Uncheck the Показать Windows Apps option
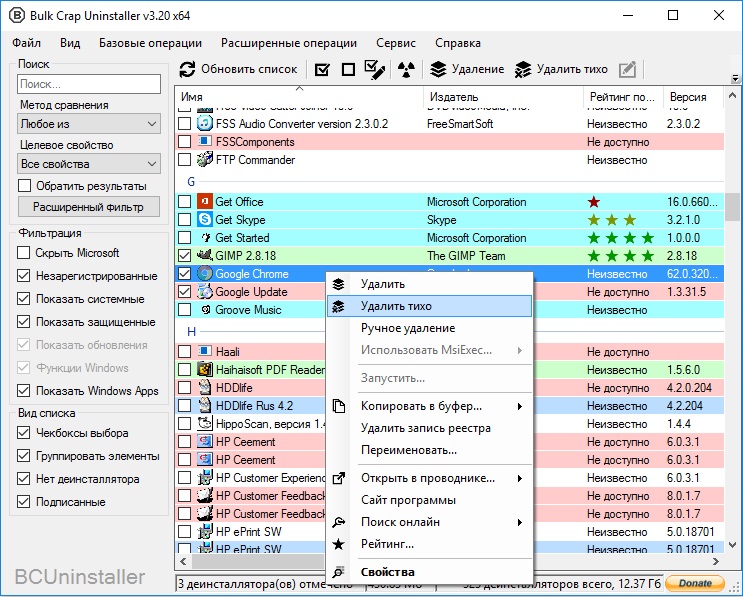743x597 pixels. pyautogui.click(x=24, y=390)
